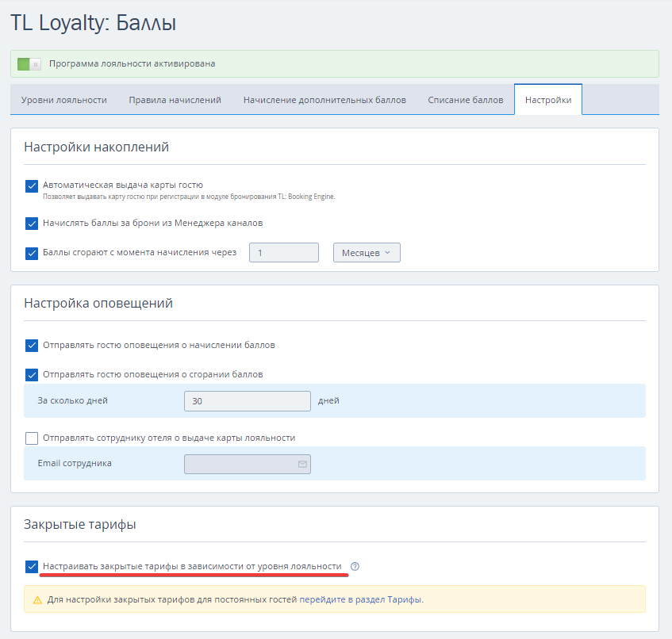This screenshot has width=672, height=639.
Task: Follow 'перейдите в раздел Тарифы' link
Action: tap(360, 599)
